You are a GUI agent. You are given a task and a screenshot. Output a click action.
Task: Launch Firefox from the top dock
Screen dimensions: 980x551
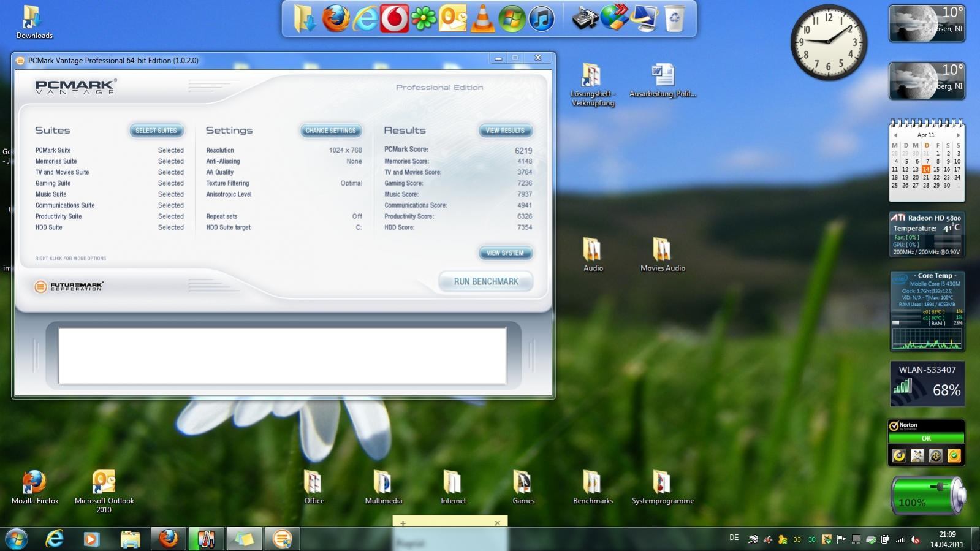[336, 18]
